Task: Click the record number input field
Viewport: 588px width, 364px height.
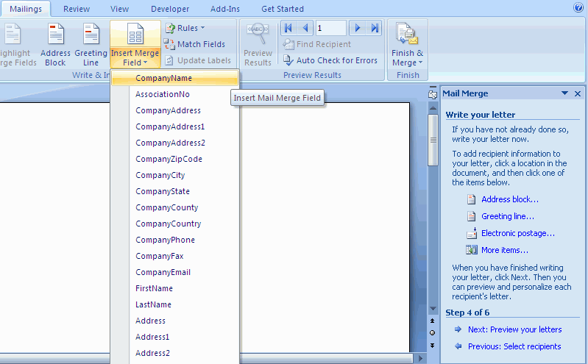Action: click(x=330, y=28)
